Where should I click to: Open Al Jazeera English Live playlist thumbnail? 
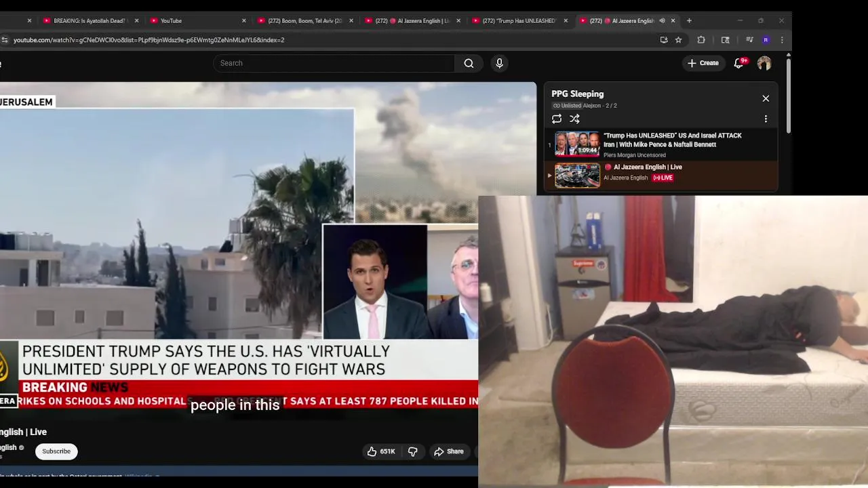(577, 176)
